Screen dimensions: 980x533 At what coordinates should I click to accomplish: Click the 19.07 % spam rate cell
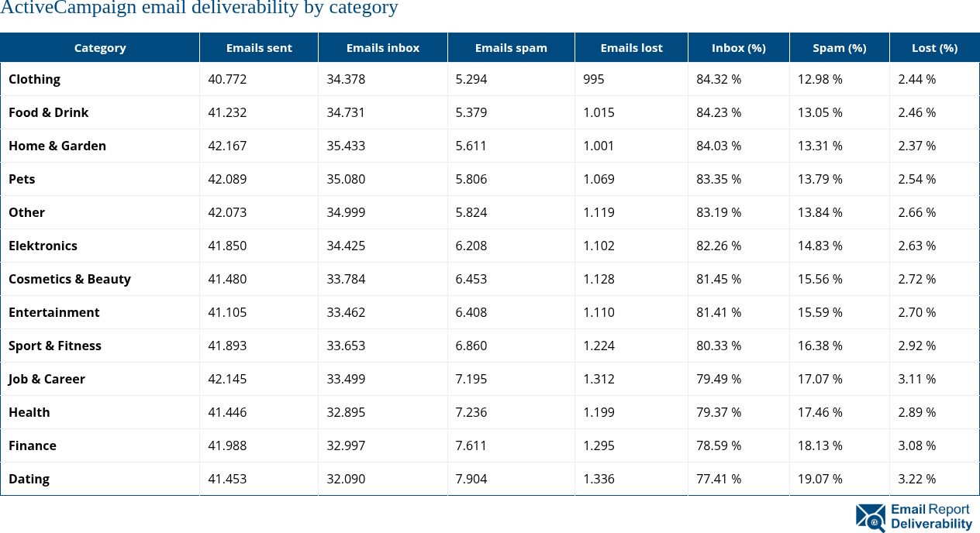click(820, 479)
